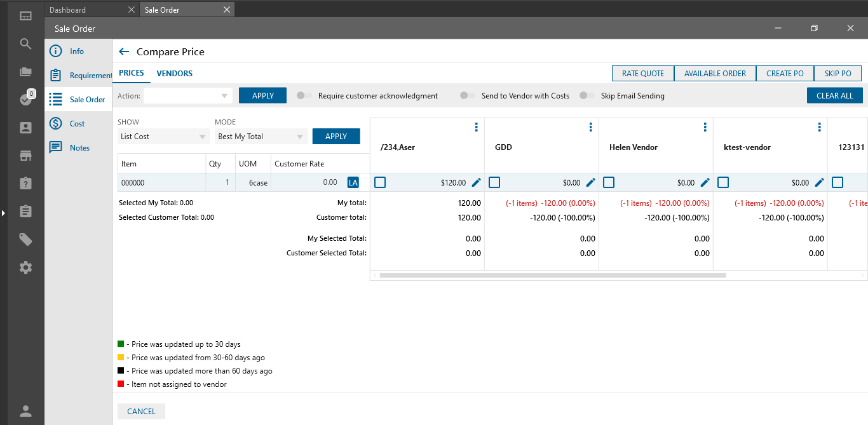Open the MODE Best My Total dropdown
The height and width of the screenshot is (425, 868).
[x=261, y=137]
